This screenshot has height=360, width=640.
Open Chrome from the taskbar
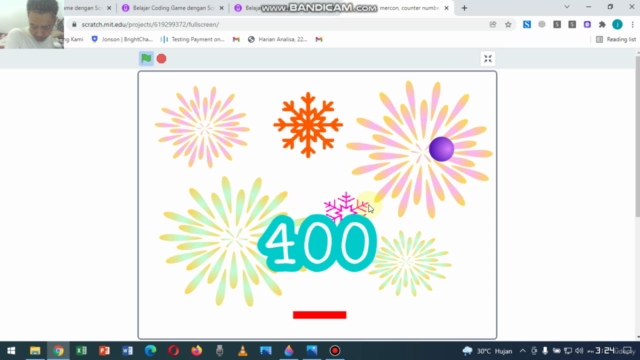click(58, 351)
